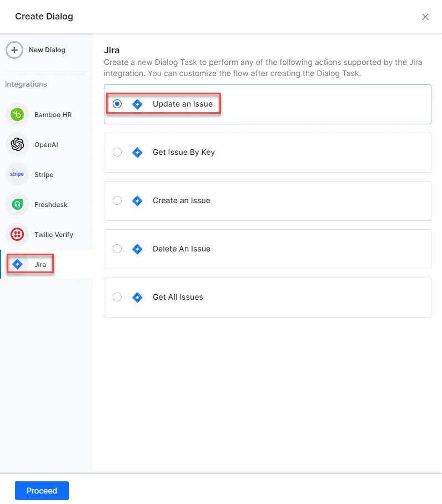Click the Integrations section label
This screenshot has width=442, height=504.
tap(26, 84)
